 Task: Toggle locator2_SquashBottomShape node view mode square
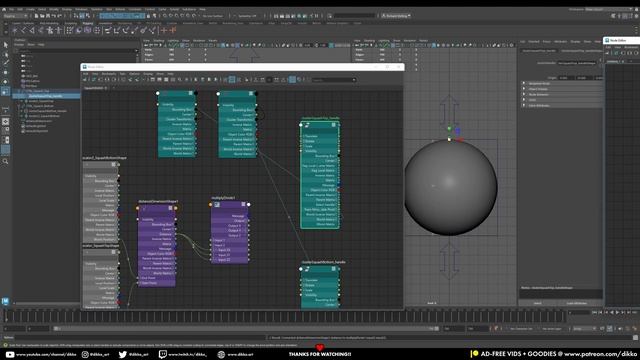[113, 164]
